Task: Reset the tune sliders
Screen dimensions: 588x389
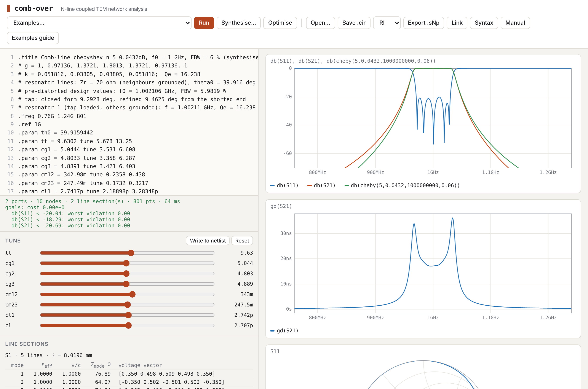Action: [x=242, y=241]
